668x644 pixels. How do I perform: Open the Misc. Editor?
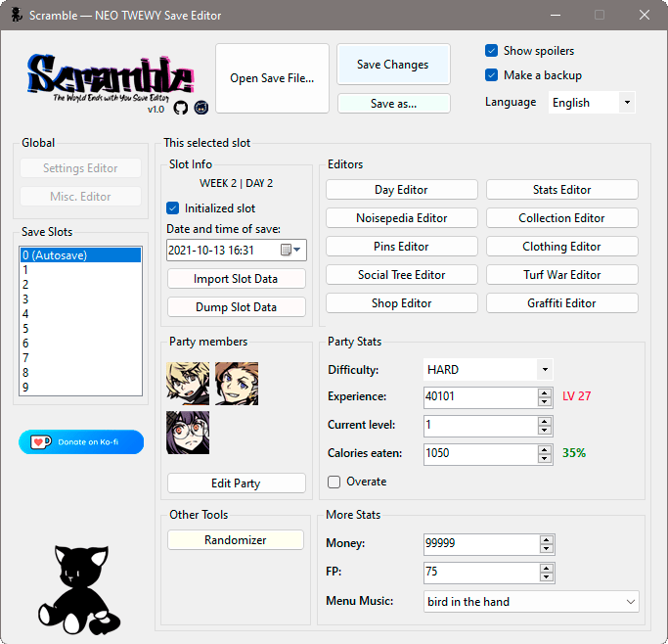click(80, 197)
